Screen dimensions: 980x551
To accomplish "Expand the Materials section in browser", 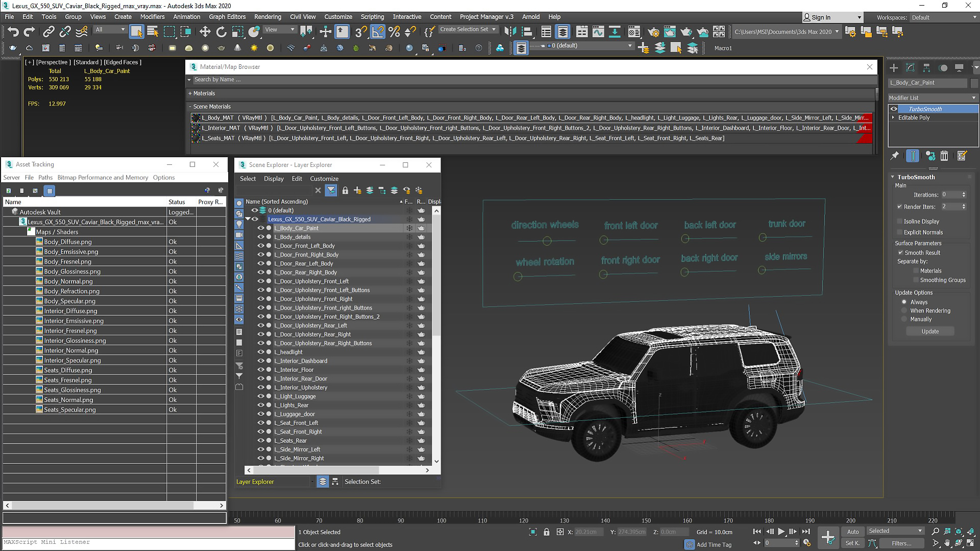I will point(189,93).
